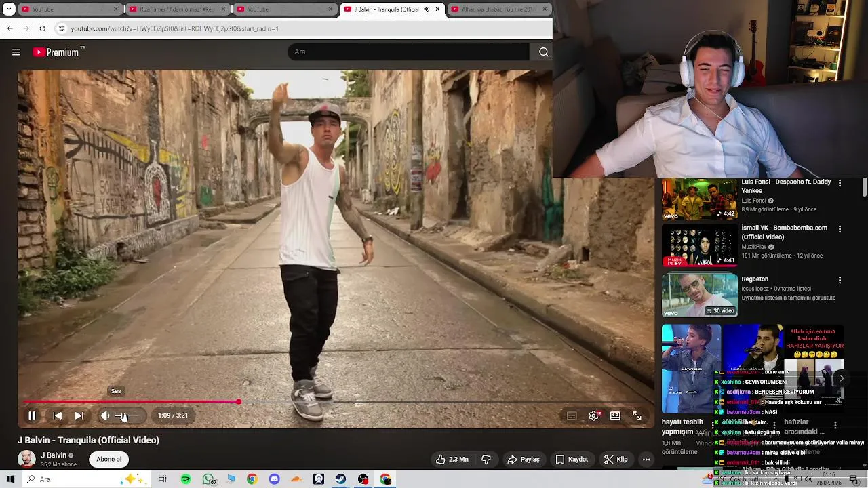Open more actions three-dot menu under video
Image resolution: width=868 pixels, height=488 pixels.
tap(646, 460)
